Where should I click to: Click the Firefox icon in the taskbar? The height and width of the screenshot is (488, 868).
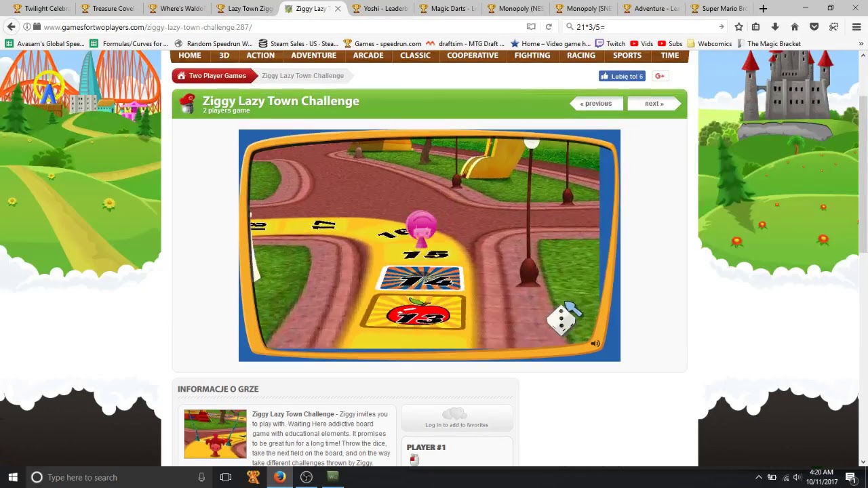(x=279, y=477)
